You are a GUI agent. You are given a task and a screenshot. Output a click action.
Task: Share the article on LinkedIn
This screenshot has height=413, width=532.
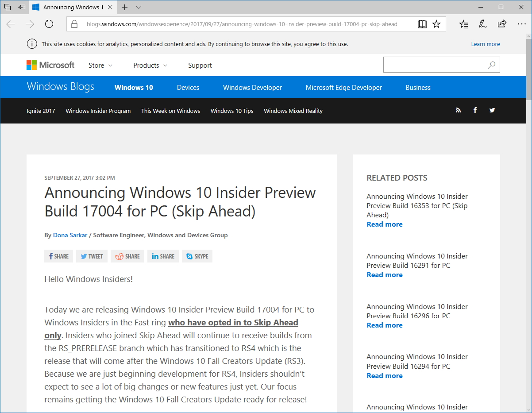[x=162, y=256]
